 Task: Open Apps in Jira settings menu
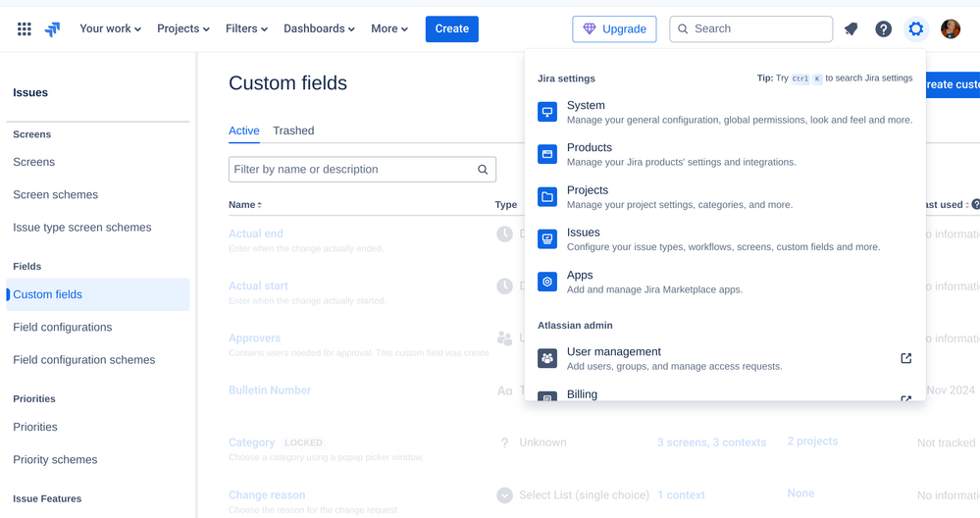[725, 282]
